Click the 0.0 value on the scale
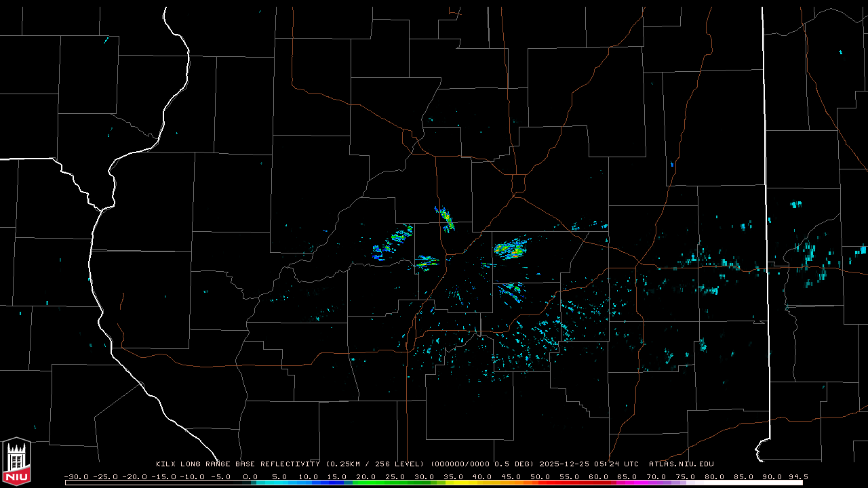 pos(250,476)
